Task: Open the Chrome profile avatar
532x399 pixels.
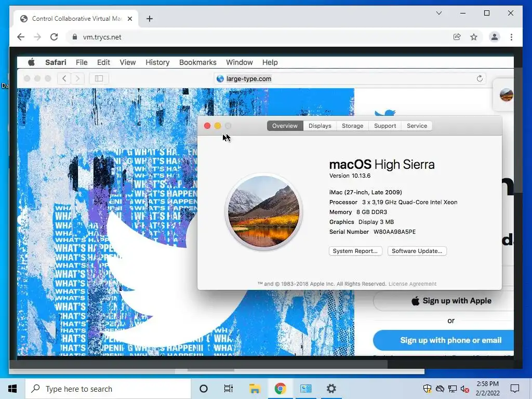Action: (495, 37)
